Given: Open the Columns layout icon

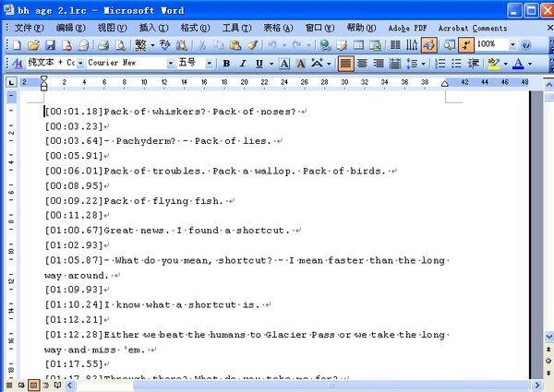Looking at the screenshot, I should [395, 45].
